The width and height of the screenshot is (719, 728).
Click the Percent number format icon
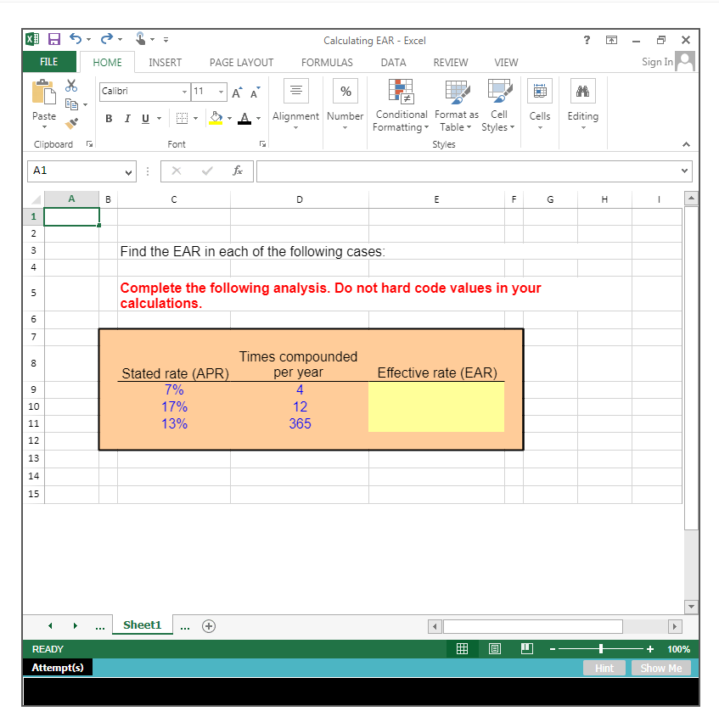pyautogui.click(x=345, y=89)
